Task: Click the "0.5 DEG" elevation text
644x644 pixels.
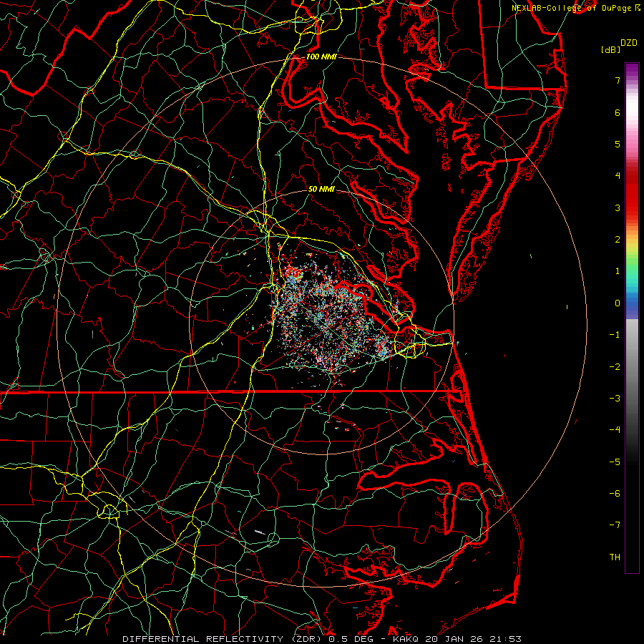Action: point(351,639)
